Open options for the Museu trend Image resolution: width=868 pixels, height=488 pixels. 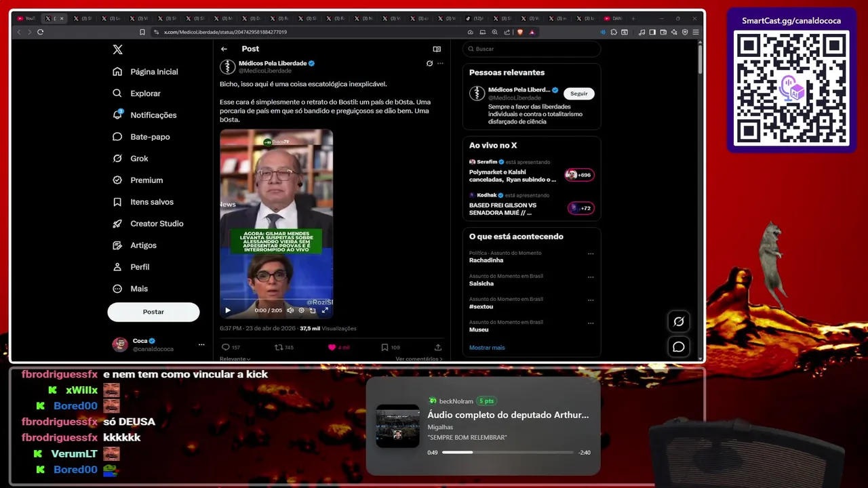591,323
